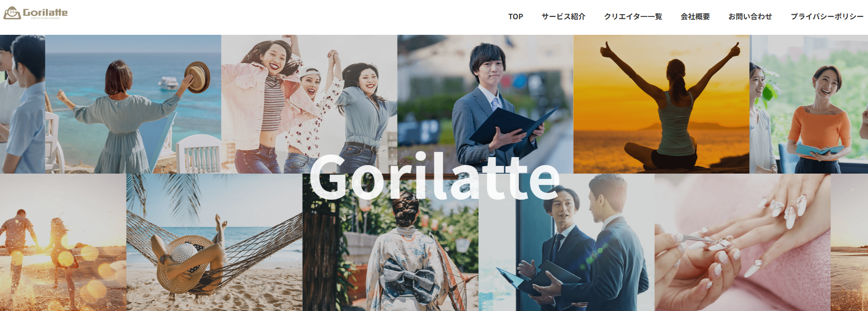
Task: Open the プライバシーポリシー link
Action: [827, 16]
